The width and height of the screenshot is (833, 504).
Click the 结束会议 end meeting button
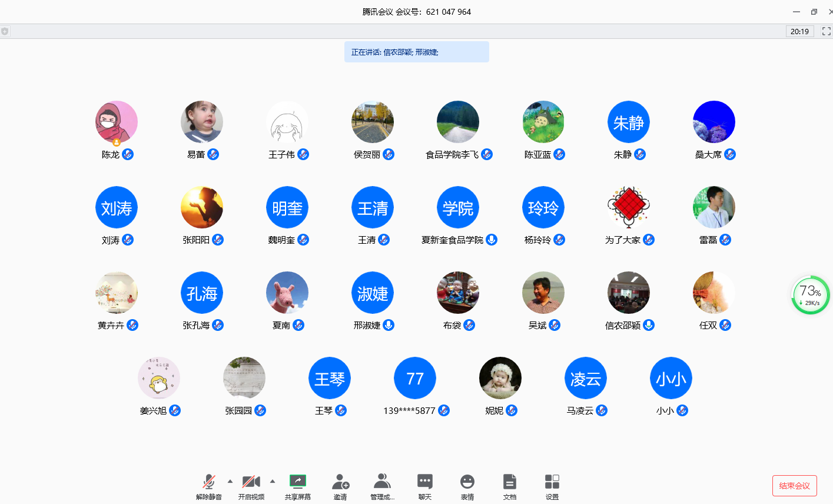[794, 486]
